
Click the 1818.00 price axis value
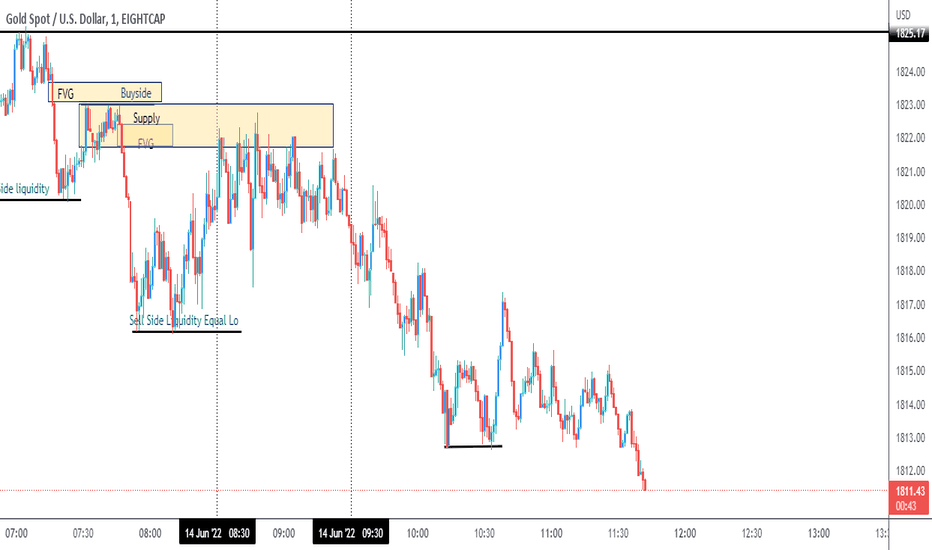pos(911,271)
